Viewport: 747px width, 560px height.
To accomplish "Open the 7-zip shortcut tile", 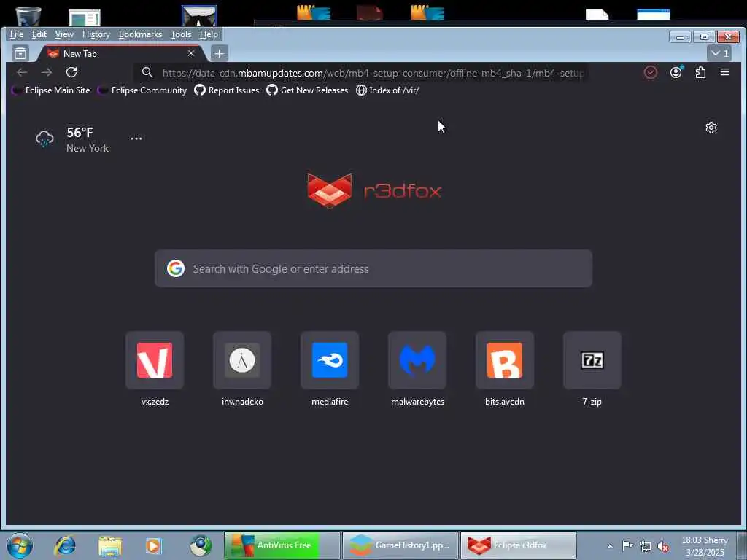I will click(x=592, y=360).
